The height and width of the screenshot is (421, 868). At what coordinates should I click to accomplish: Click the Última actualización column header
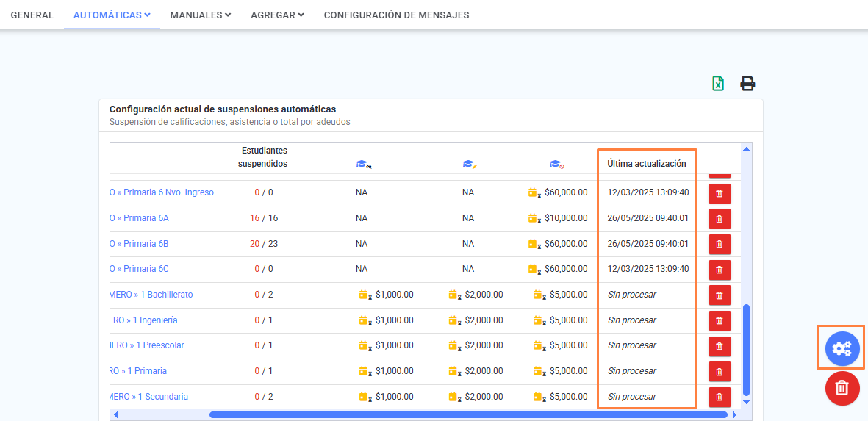647,164
